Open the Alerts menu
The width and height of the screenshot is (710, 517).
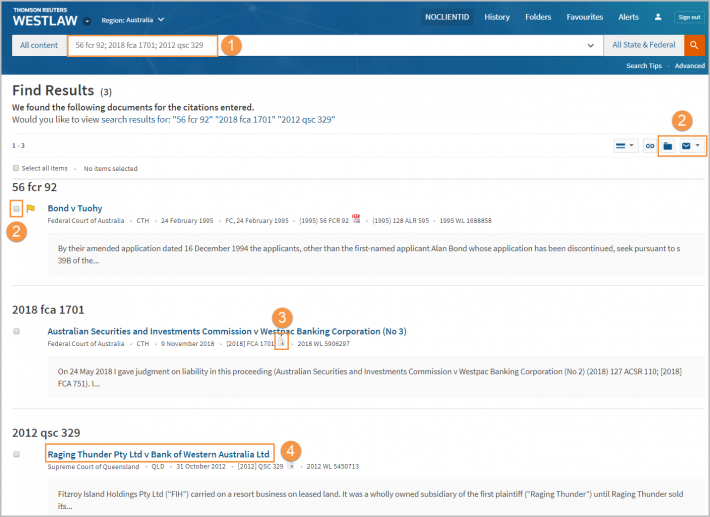coord(628,17)
